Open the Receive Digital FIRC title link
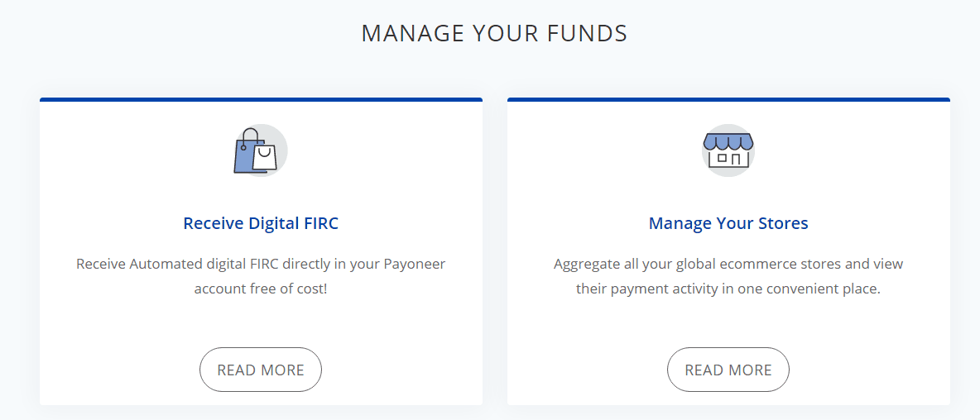This screenshot has width=980, height=420. pyautogui.click(x=261, y=222)
